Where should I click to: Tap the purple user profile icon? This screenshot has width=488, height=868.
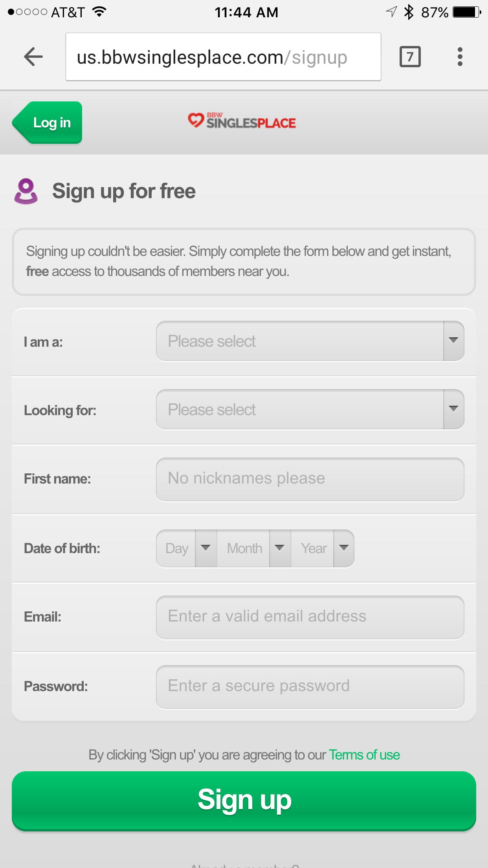click(x=26, y=191)
